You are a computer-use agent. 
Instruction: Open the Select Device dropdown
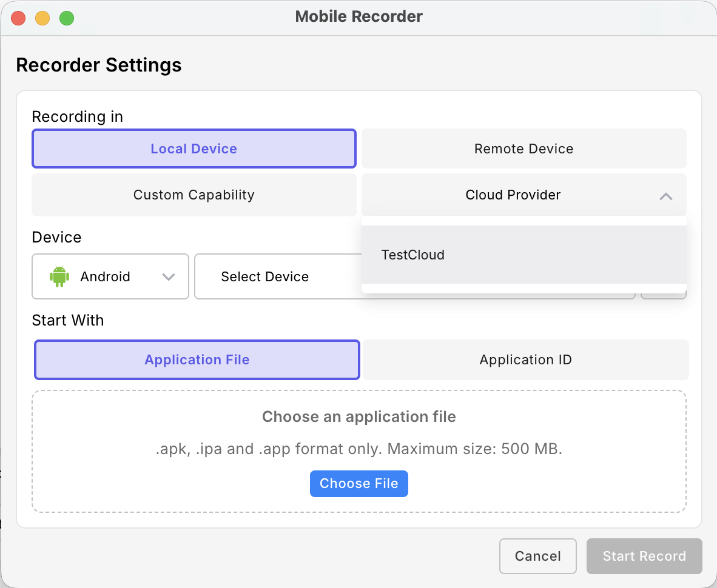point(265,276)
